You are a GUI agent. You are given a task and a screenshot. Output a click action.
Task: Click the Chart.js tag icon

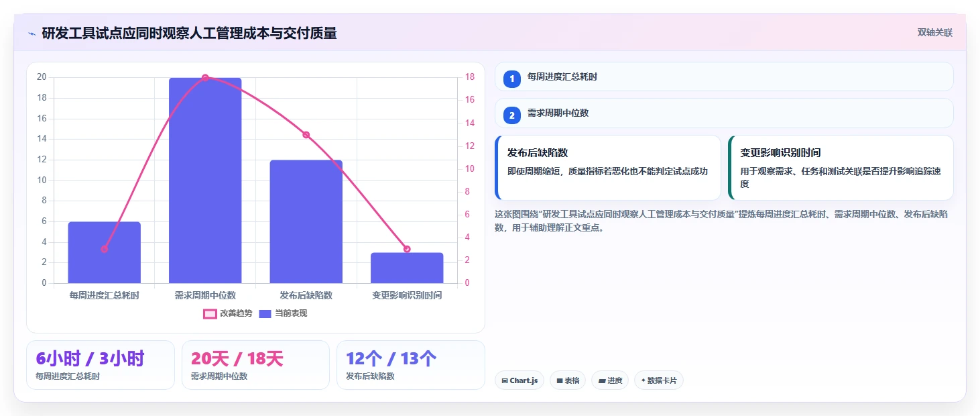(x=505, y=381)
